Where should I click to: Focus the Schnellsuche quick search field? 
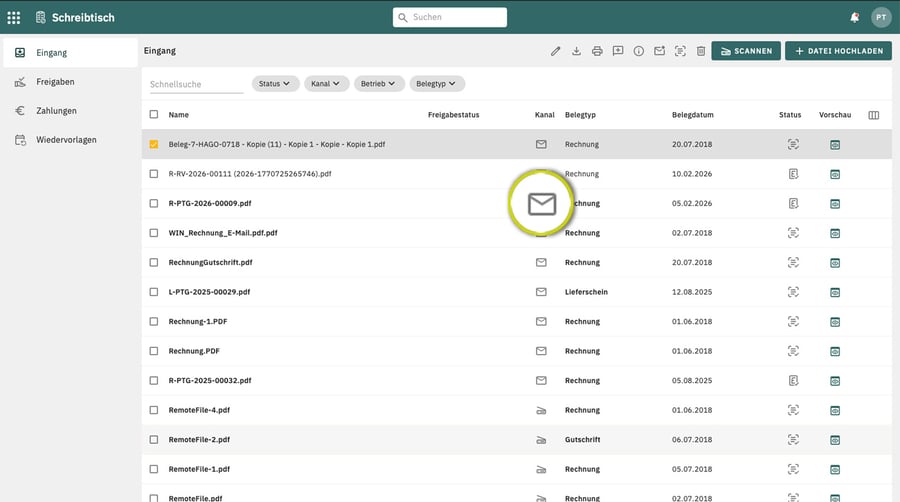point(196,84)
